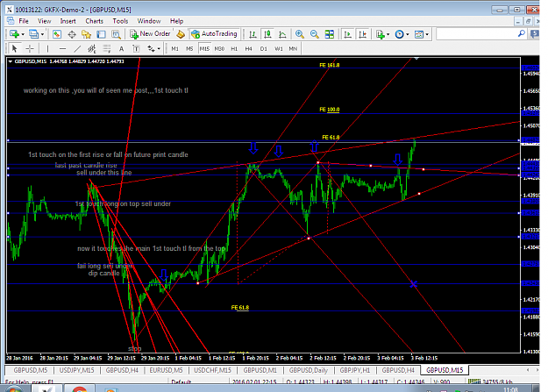
Task: Select the Fibonacci retracement tool
Action: click(x=106, y=48)
